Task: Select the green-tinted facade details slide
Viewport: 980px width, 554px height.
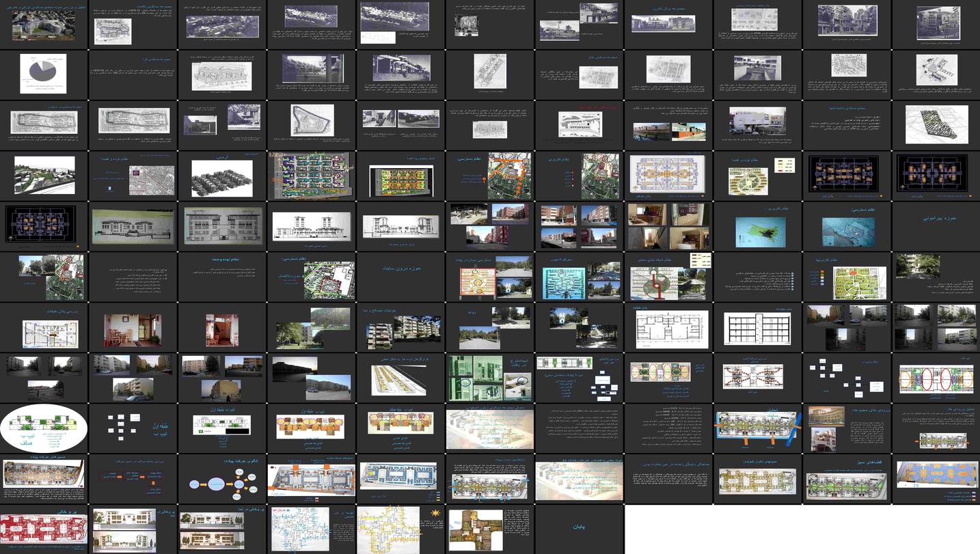Action: (x=489, y=377)
